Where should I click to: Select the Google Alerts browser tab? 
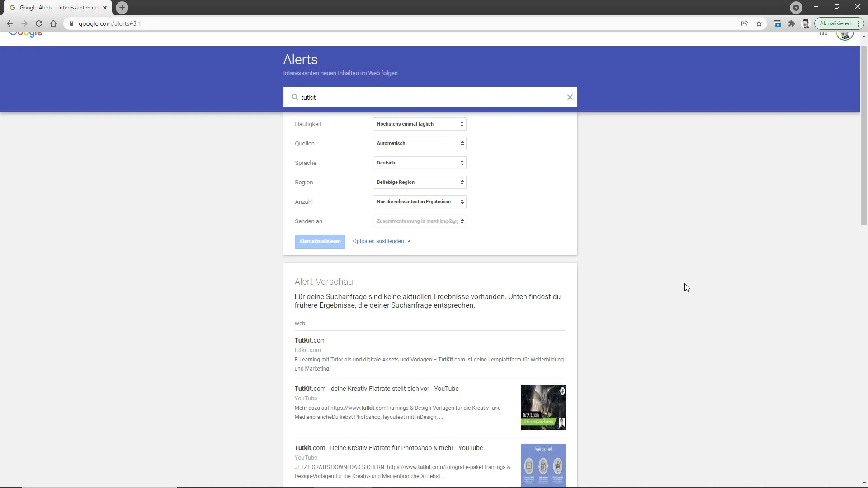click(58, 8)
